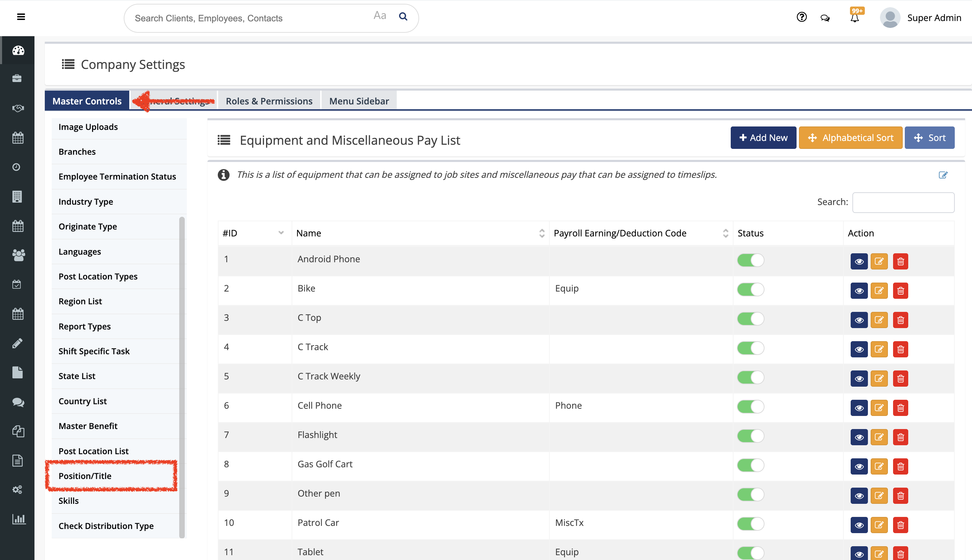Disable the Android Phone status toggle

click(x=750, y=261)
